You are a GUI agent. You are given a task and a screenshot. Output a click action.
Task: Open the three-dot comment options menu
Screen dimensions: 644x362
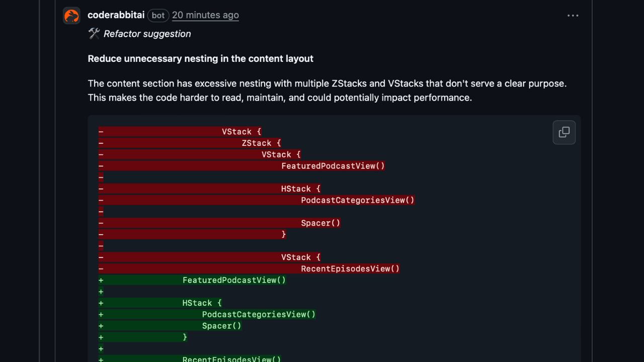573,16
